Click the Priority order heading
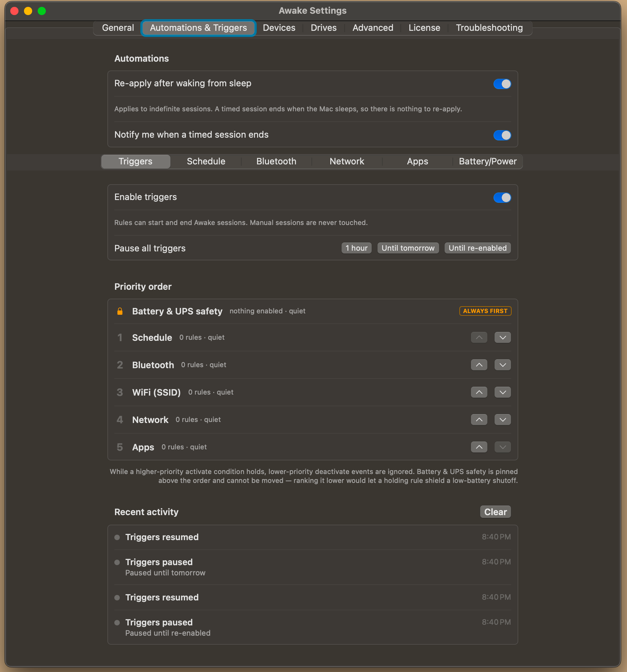627x672 pixels. pyautogui.click(x=143, y=287)
